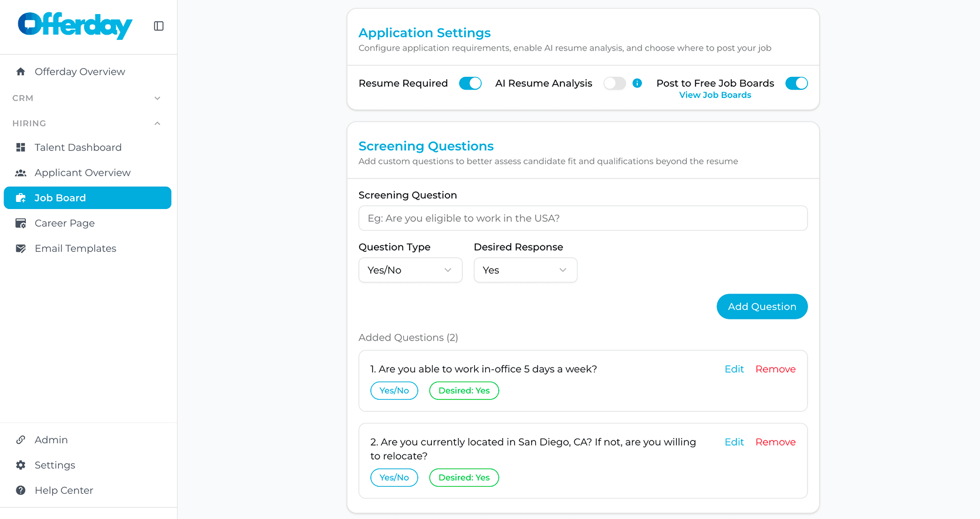Click Desired: Yes tag on in-office question
The width and height of the screenshot is (980, 519).
coord(464,390)
